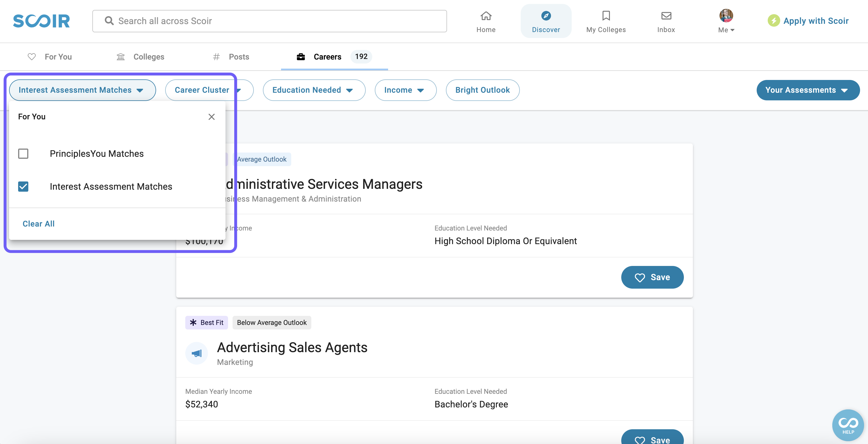Image resolution: width=868 pixels, height=444 pixels.
Task: Click the Clear All link
Action: coord(39,223)
